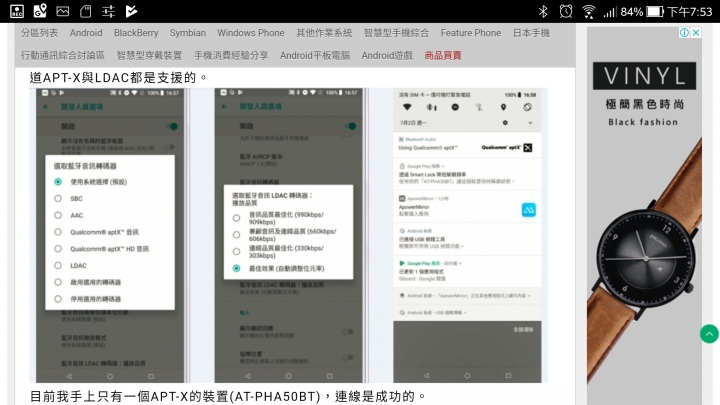Tap the auto-rotate quick setting icon

527,107
